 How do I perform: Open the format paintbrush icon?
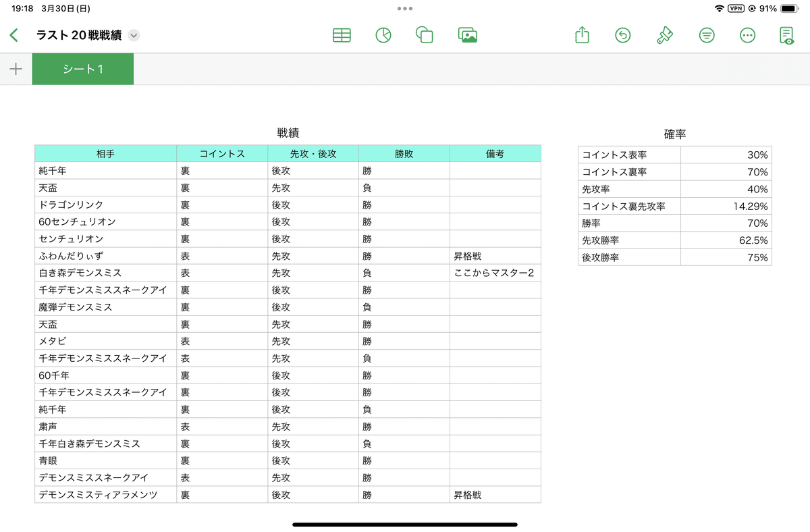coord(665,36)
